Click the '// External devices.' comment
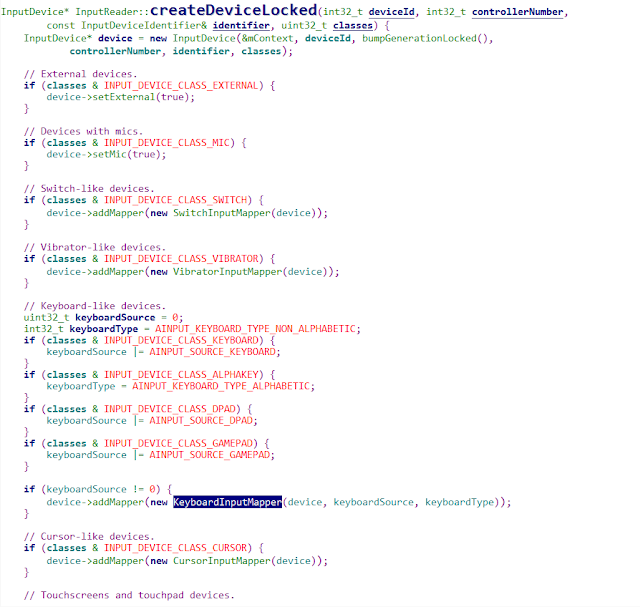The width and height of the screenshot is (640, 607). pos(80,74)
